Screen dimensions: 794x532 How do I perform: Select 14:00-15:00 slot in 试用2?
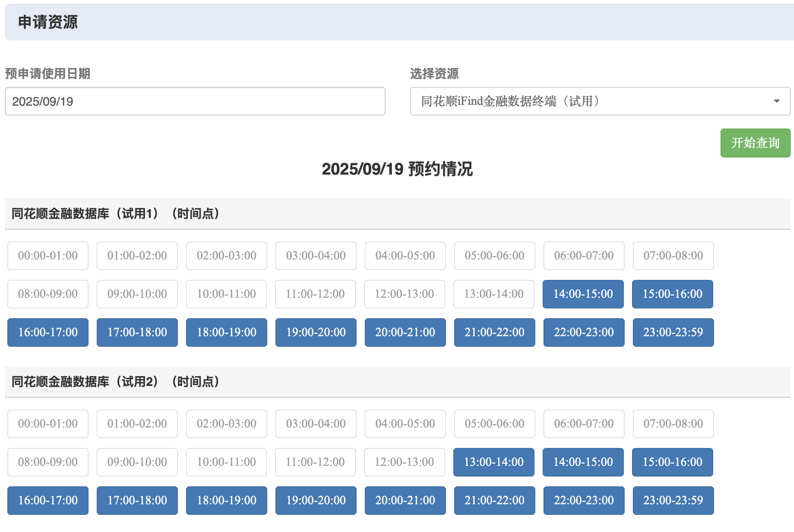point(583,462)
